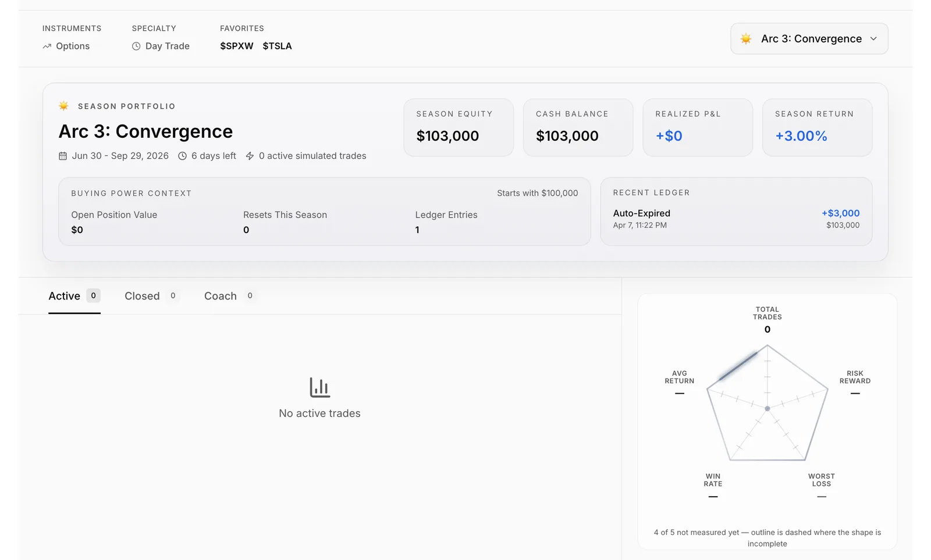Image resolution: width=931 pixels, height=560 pixels.
Task: Open the Arc 3: Convergence season dropdown
Action: click(809, 38)
